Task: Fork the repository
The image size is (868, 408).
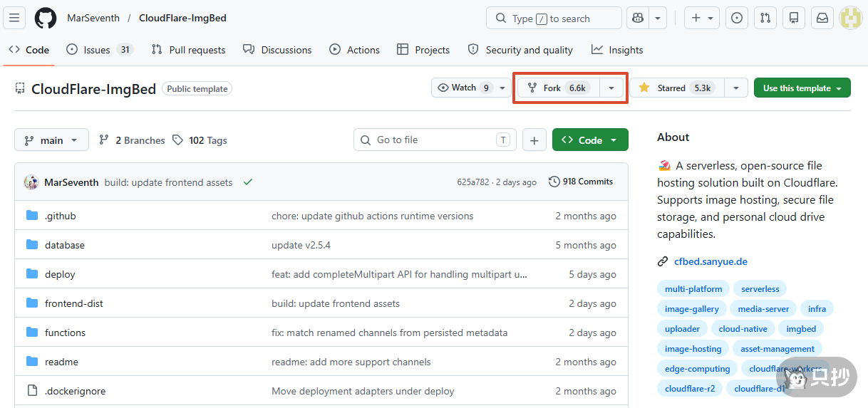Action: [559, 88]
